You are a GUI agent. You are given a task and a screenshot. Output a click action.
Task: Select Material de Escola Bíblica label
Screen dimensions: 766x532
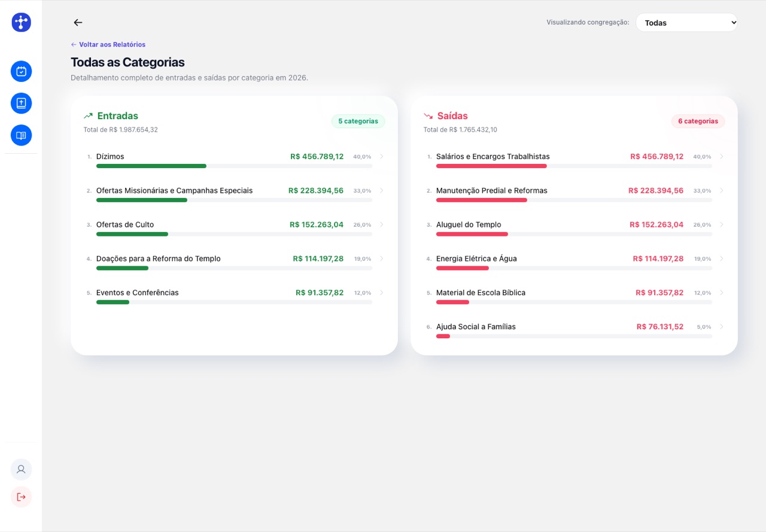point(481,293)
